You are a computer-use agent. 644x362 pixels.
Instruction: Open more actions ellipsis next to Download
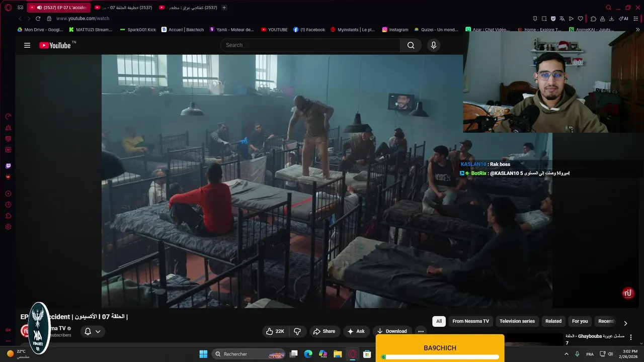[x=421, y=331]
